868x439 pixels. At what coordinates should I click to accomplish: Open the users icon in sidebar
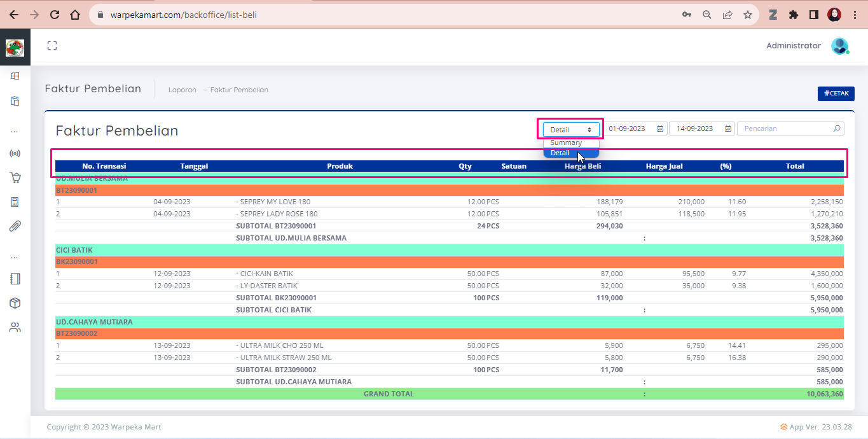pos(15,328)
